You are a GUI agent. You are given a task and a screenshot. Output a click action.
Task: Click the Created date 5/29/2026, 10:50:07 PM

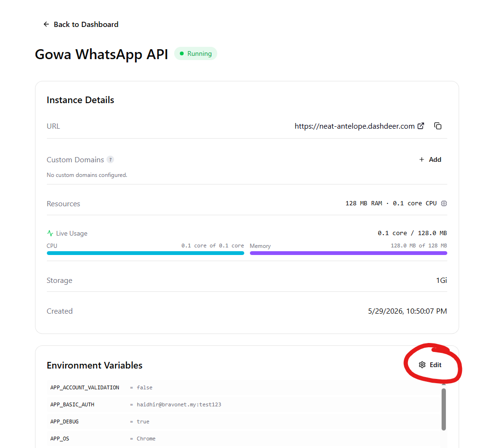pyautogui.click(x=407, y=311)
